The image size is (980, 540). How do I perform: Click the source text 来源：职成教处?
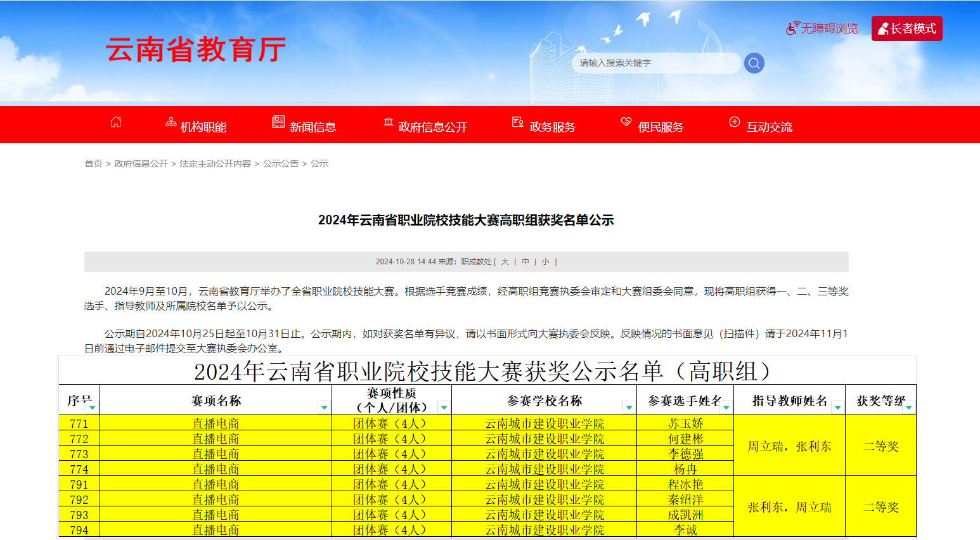pos(465,262)
